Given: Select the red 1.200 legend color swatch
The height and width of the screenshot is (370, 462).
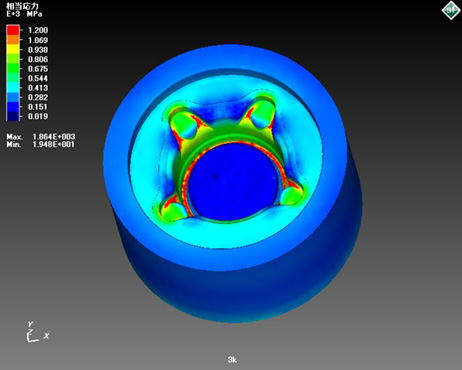Looking at the screenshot, I should [13, 30].
